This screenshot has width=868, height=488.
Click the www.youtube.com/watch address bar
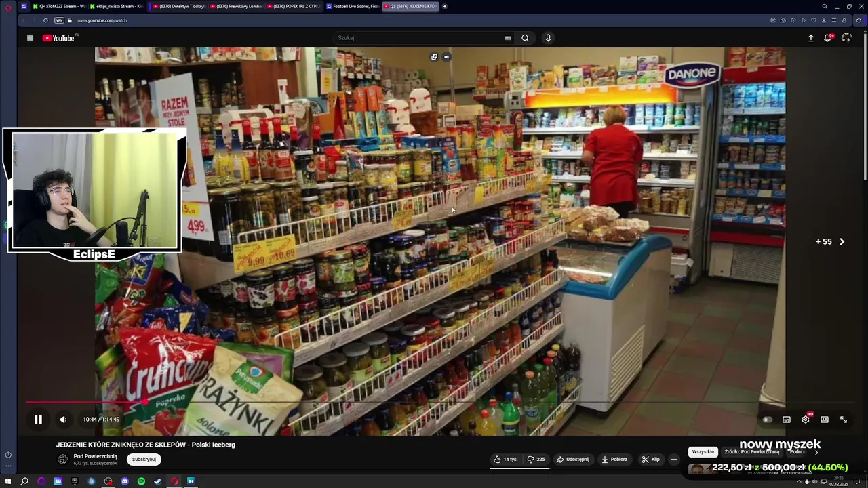point(102,20)
